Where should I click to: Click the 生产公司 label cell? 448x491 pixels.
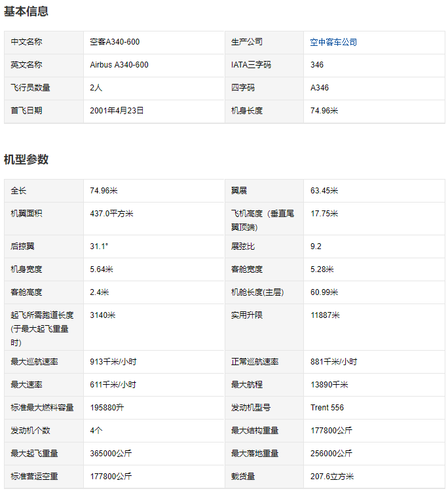tap(264, 42)
